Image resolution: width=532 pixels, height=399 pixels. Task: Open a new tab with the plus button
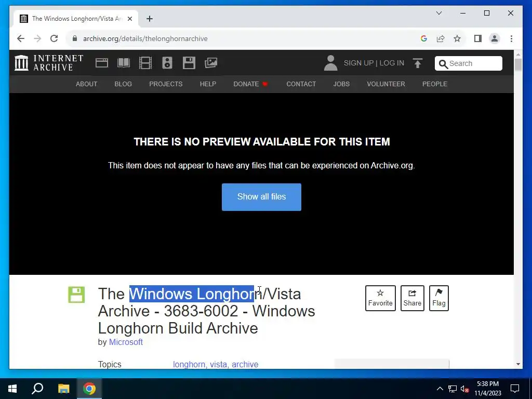[150, 19]
